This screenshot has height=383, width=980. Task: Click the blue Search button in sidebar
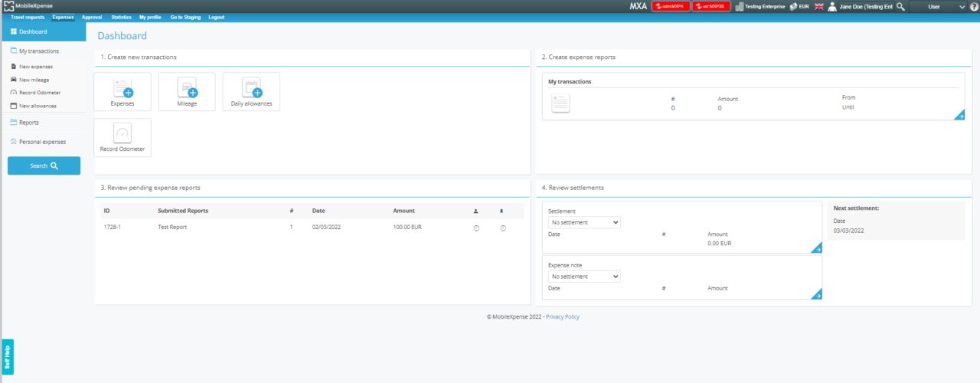44,165
